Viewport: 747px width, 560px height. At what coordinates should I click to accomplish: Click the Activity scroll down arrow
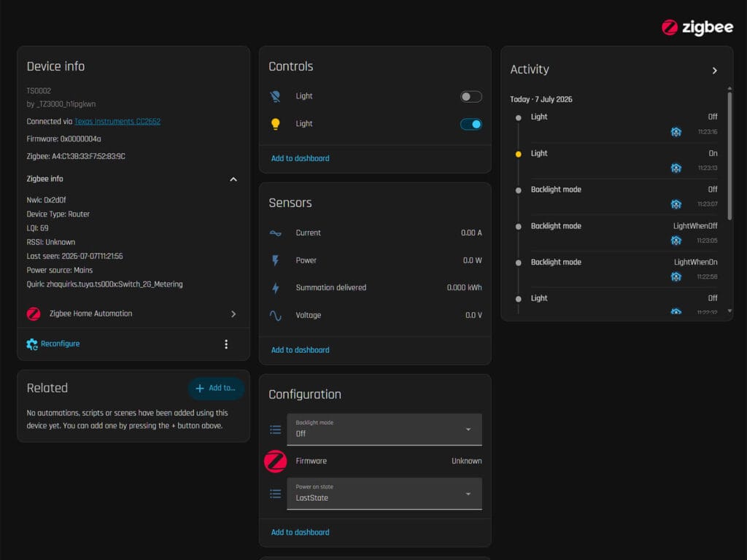729,311
